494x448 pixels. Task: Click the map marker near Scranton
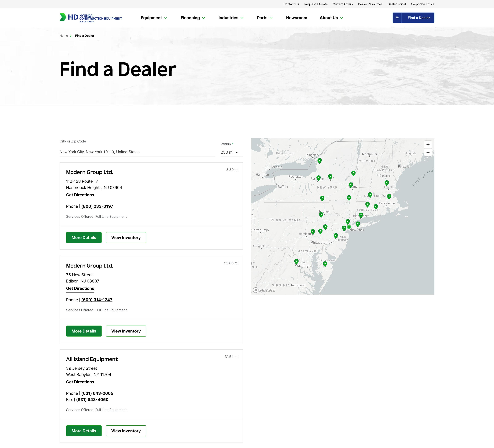pyautogui.click(x=321, y=215)
